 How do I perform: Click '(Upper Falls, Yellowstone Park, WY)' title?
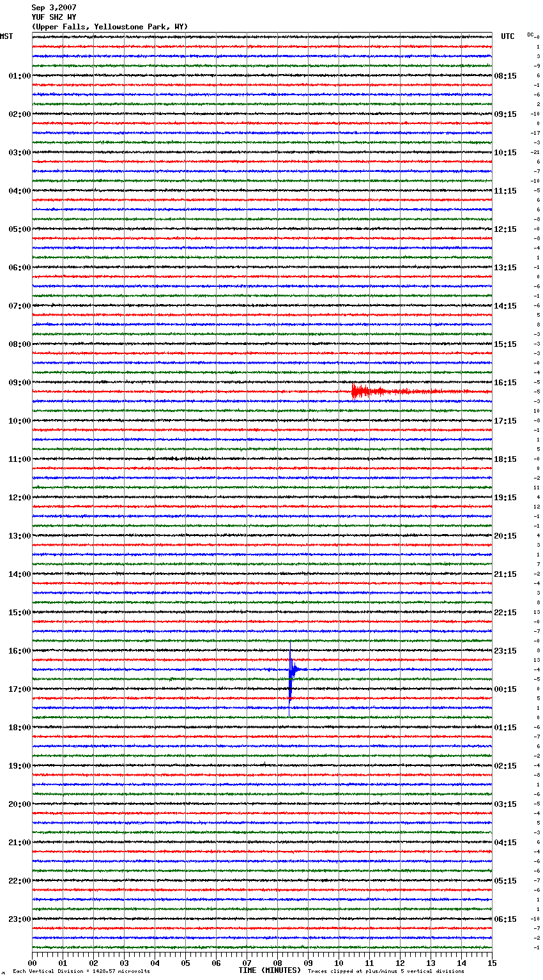coord(110,27)
